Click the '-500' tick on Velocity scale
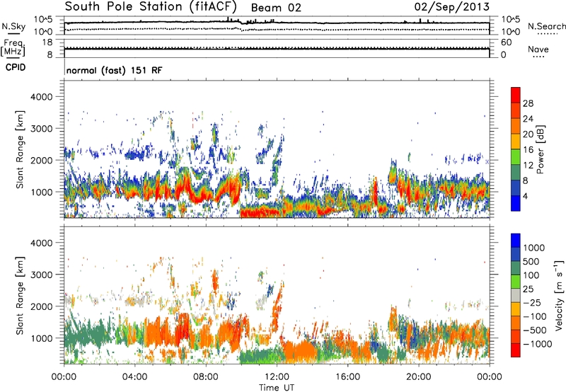The width and height of the screenshot is (566, 392). pyautogui.click(x=535, y=330)
